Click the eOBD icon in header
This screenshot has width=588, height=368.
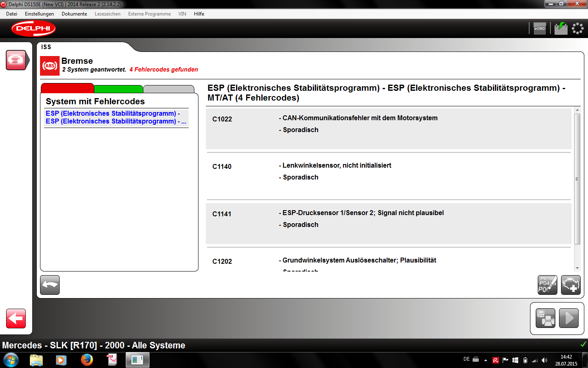539,29
